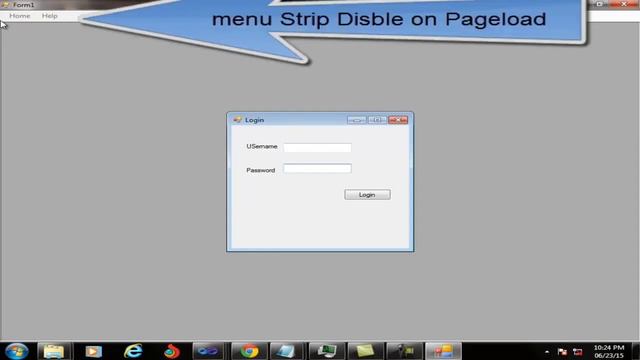Viewport: 640px width, 360px height.
Task: Select the running Form1 app taskbar icon
Action: pyautogui.click(x=443, y=351)
